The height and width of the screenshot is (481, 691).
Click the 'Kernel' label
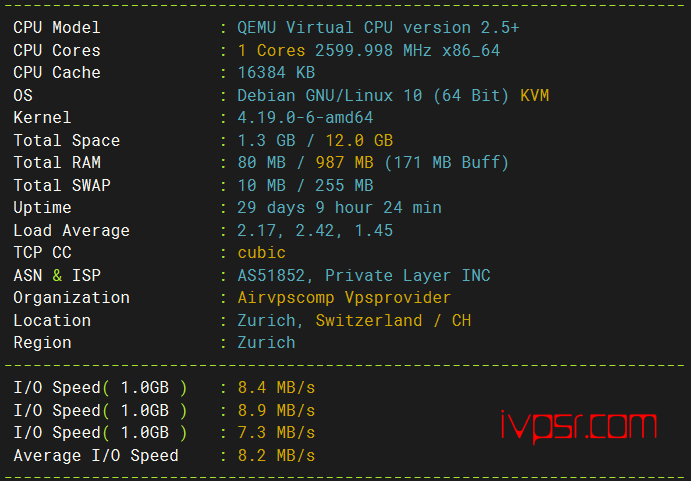42,118
